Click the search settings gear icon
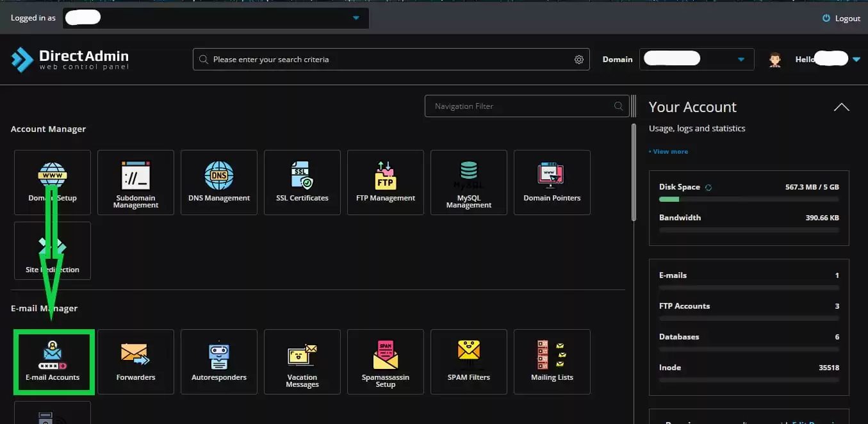Viewport: 868px width, 424px height. (x=579, y=60)
